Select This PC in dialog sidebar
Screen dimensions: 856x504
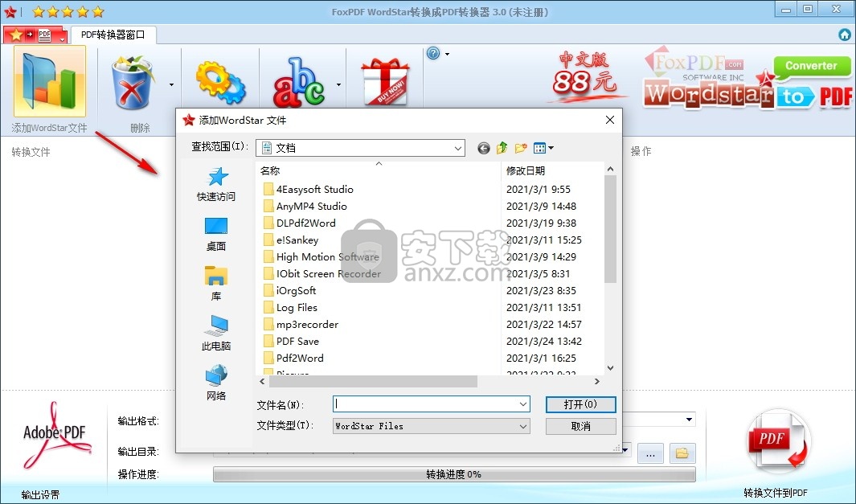click(x=216, y=334)
